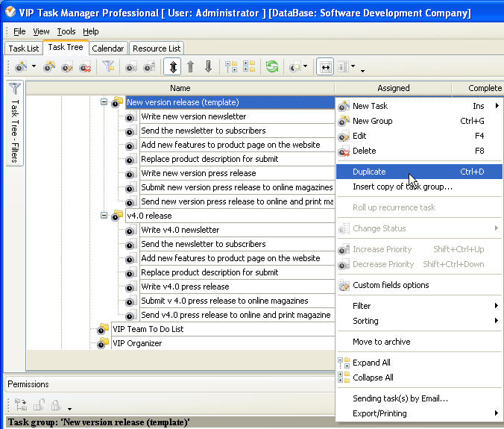Click task icon of 'Write v4.0 press release'
Viewport: 504px width, 429px height.
(130, 286)
